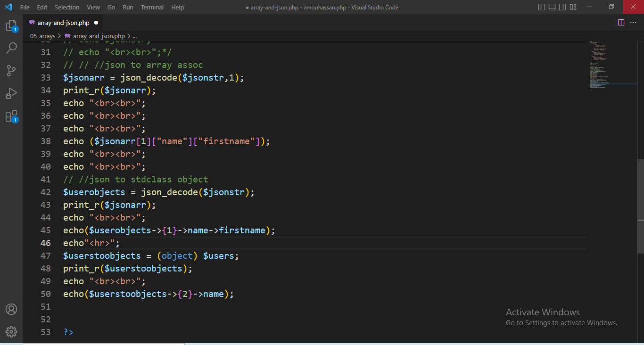This screenshot has height=345, width=644.
Task: Toggle the bottom Panel layout button
Action: pos(552,7)
